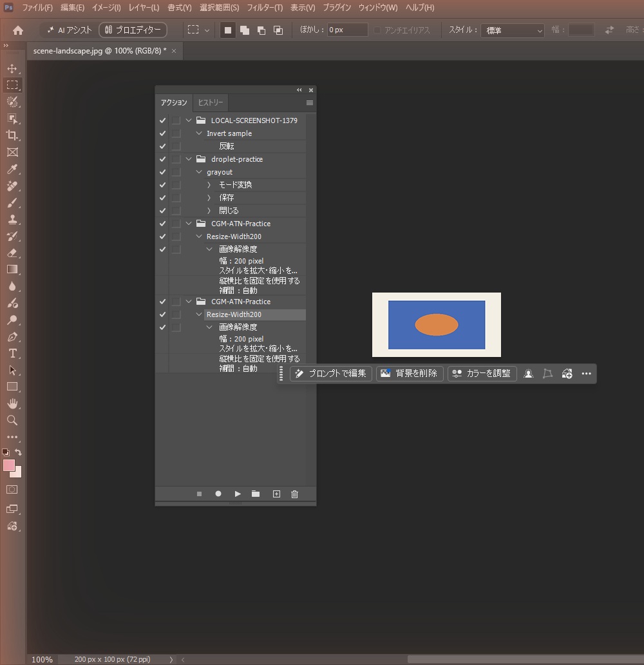Expand the 保存 step
This screenshot has height=665, width=644.
pyautogui.click(x=209, y=198)
